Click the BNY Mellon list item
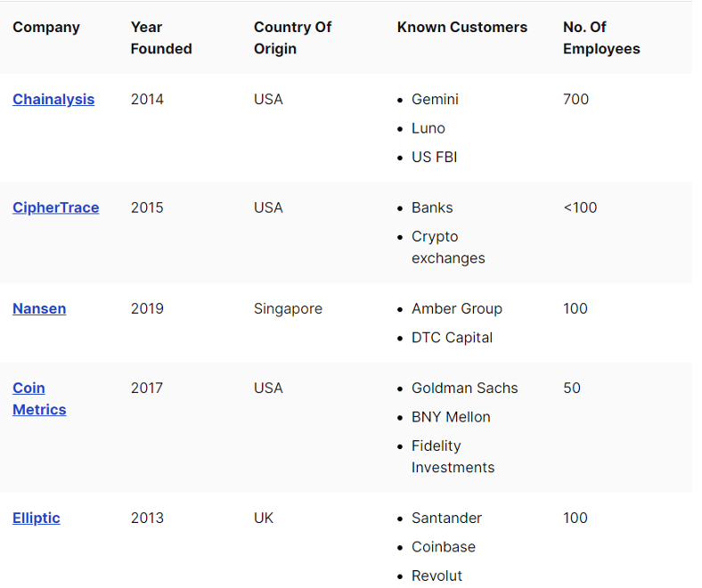702x588 pixels. [451, 417]
